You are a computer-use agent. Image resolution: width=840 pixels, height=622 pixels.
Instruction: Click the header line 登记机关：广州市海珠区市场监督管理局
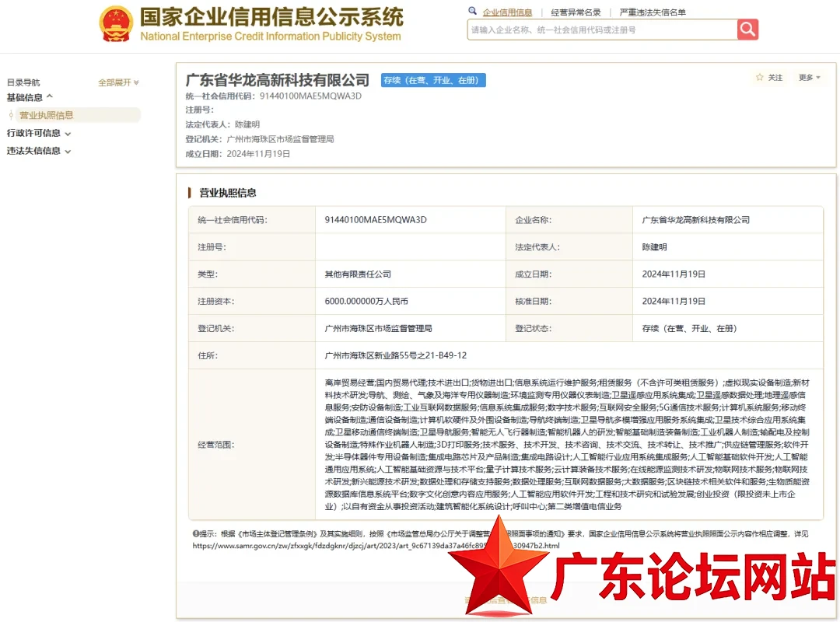click(x=260, y=139)
